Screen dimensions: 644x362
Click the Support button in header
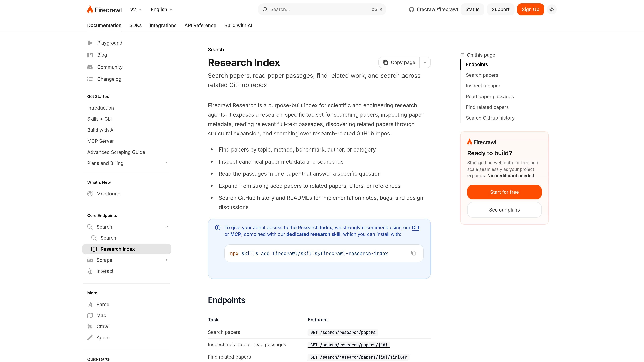(x=500, y=10)
